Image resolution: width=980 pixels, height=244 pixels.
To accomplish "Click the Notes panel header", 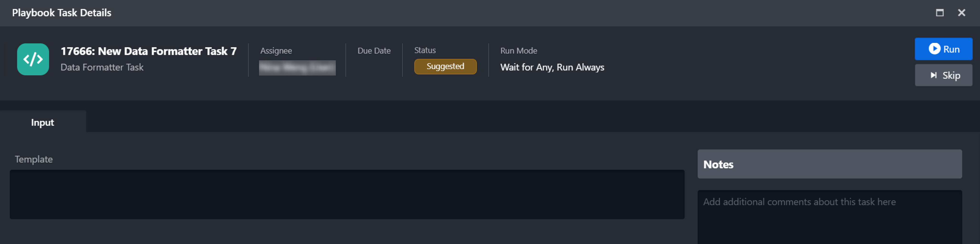I will (829, 164).
